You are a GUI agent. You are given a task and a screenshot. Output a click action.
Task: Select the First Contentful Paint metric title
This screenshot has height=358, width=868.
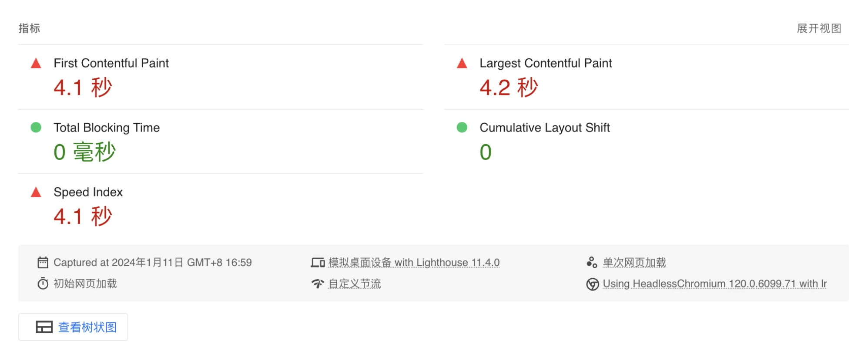(111, 64)
